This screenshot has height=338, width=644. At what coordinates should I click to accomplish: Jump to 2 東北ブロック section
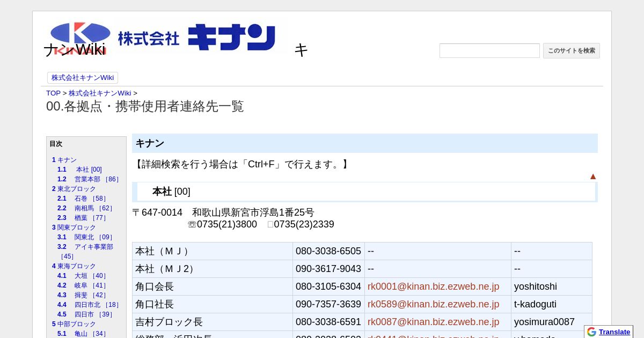pyautogui.click(x=74, y=189)
